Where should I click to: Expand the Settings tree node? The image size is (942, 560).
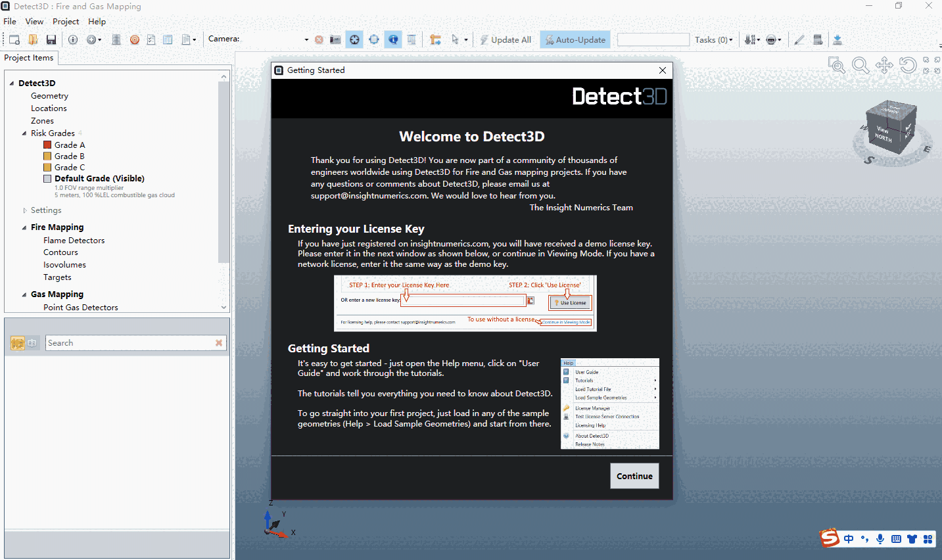[25, 210]
